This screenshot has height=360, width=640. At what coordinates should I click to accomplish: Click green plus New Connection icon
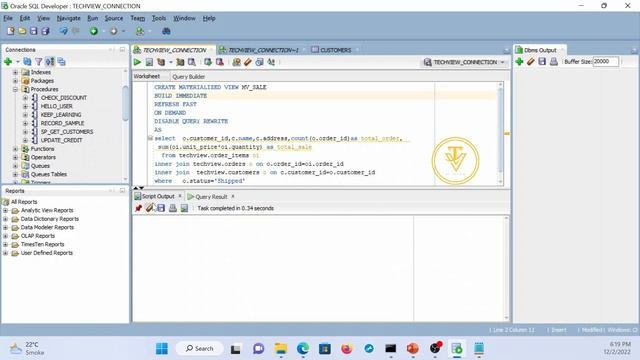pos(8,62)
